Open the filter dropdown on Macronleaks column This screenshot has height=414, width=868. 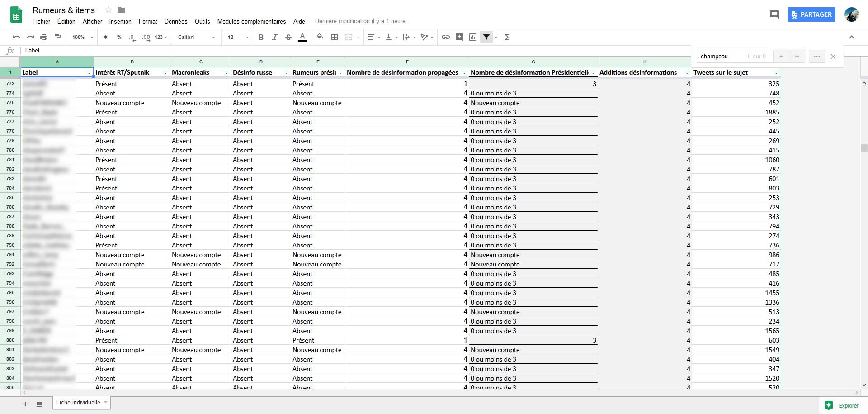(226, 72)
